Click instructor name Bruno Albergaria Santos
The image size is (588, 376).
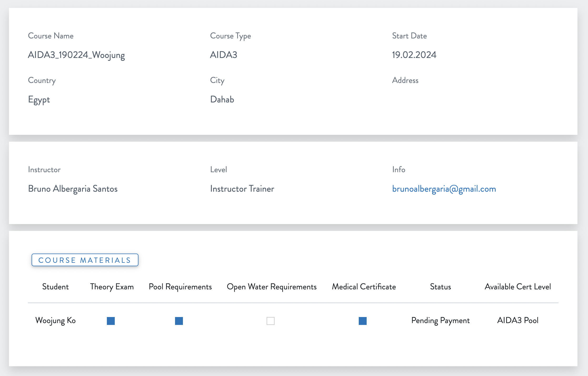click(x=73, y=189)
